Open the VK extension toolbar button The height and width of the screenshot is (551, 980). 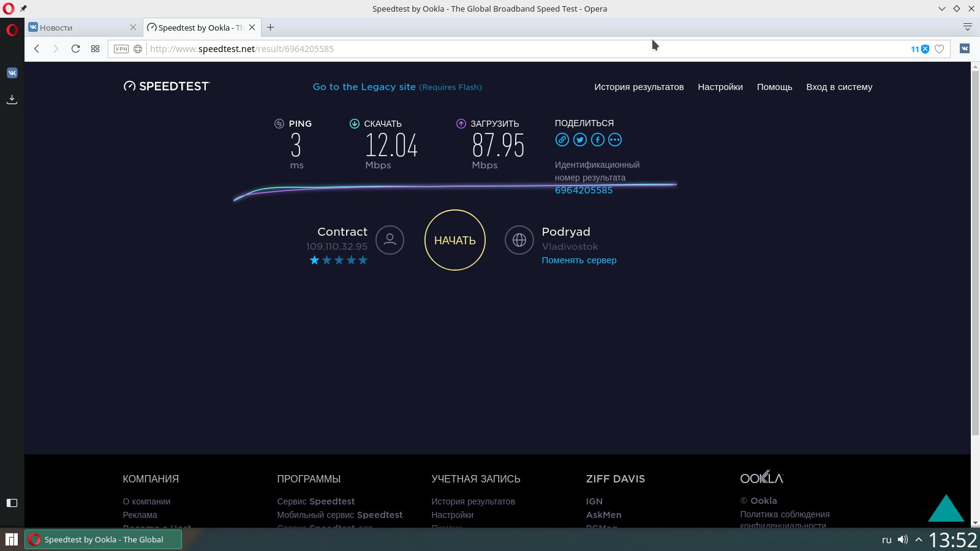point(965,48)
